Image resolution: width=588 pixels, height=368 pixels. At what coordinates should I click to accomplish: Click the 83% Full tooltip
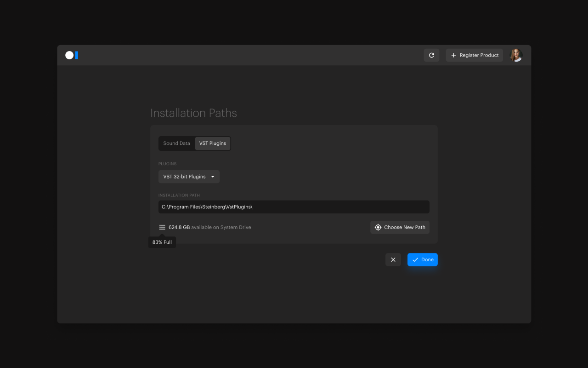[x=162, y=242]
